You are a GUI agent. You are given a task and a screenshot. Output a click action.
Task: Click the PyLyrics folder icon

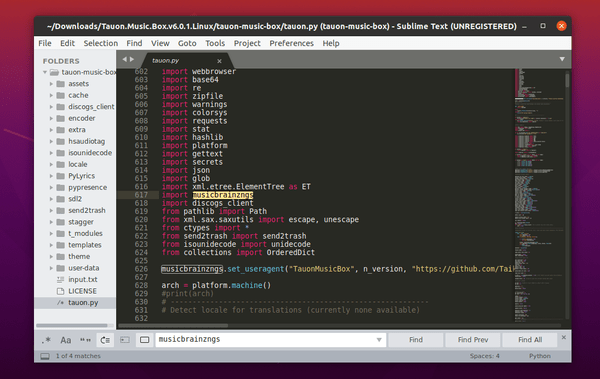coord(60,176)
